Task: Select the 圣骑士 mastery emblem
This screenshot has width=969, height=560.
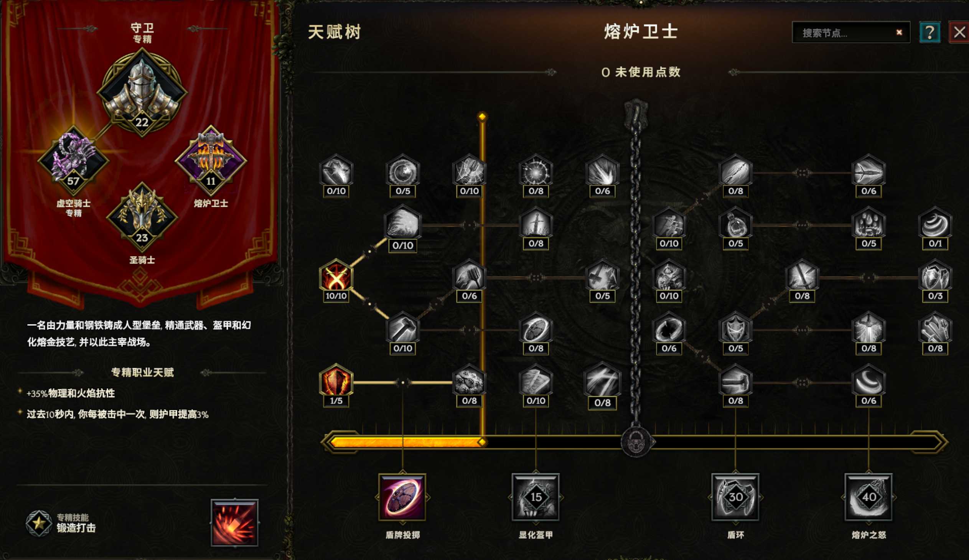Action: 142,217
